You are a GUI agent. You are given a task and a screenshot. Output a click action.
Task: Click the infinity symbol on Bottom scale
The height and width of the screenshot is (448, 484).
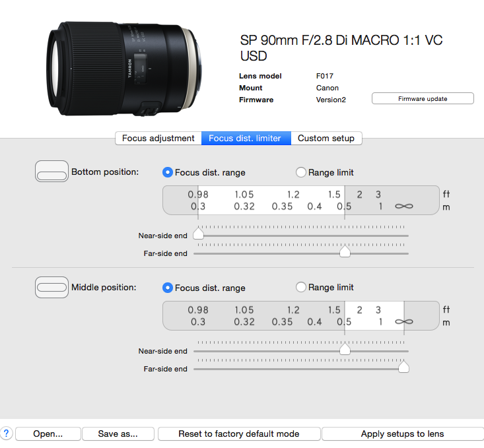click(403, 206)
